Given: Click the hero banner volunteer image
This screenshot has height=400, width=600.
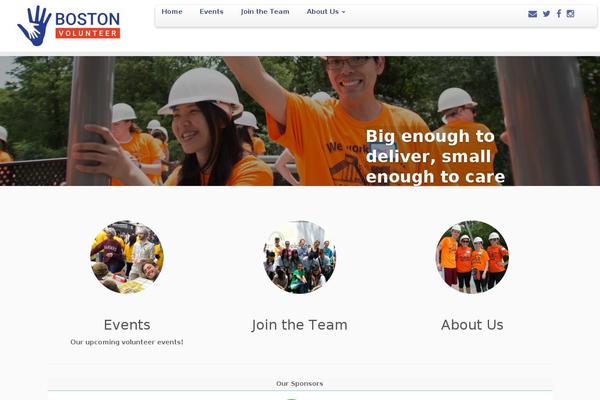Looking at the screenshot, I should (x=300, y=121).
